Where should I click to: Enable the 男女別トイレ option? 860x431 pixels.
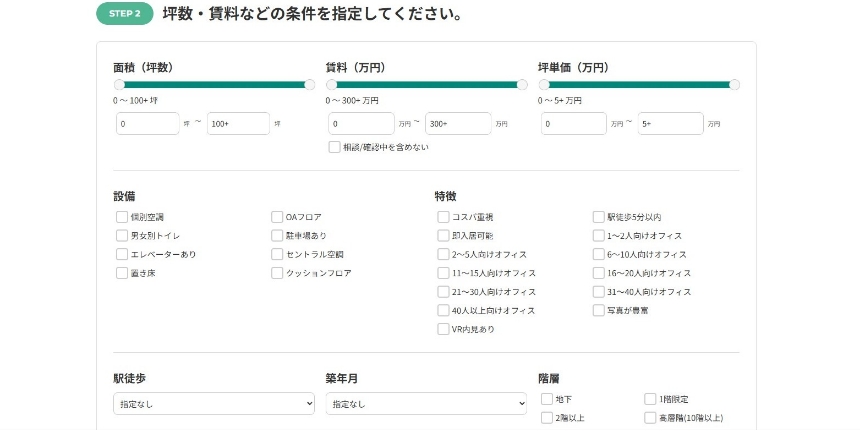pyautogui.click(x=122, y=236)
